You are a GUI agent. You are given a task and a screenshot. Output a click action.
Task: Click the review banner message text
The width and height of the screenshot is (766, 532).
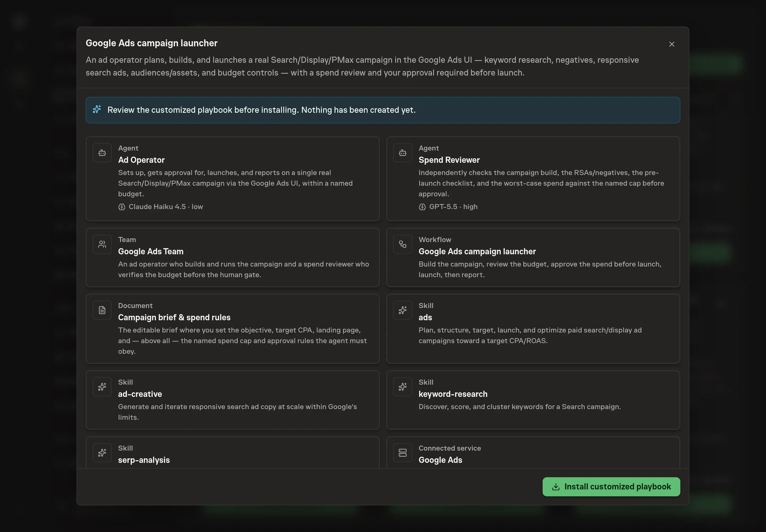(261, 110)
